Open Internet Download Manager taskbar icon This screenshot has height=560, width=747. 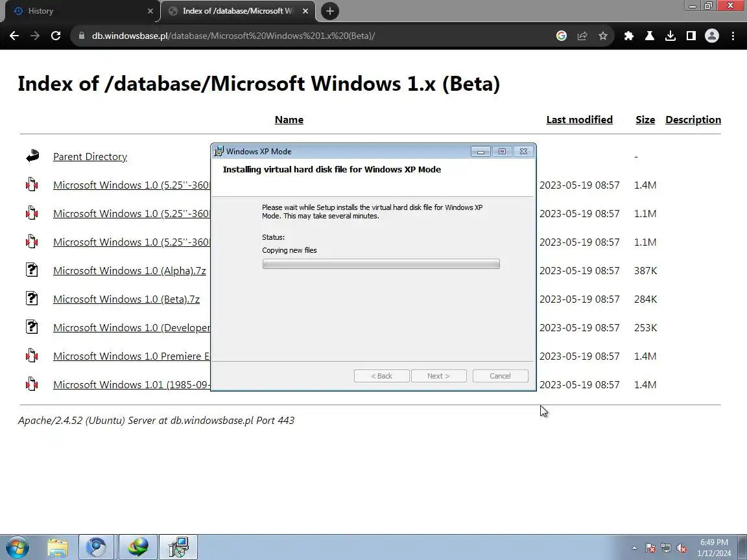pos(137,548)
